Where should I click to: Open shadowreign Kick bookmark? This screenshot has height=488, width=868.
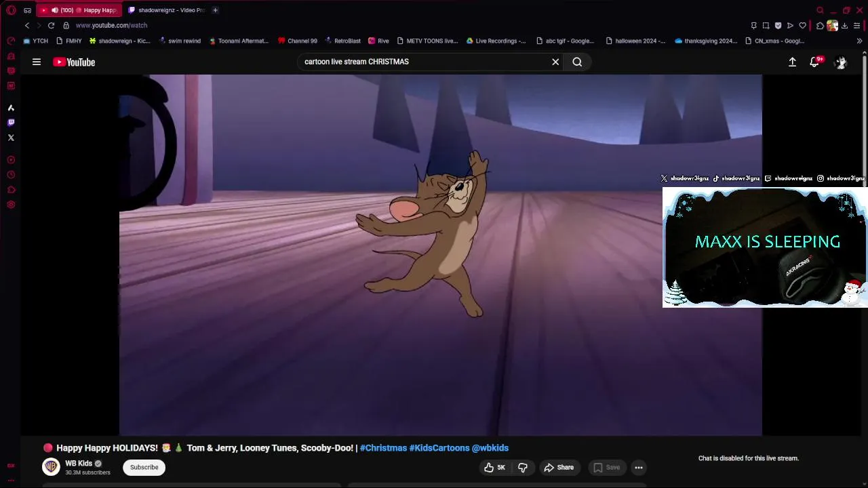(x=120, y=41)
